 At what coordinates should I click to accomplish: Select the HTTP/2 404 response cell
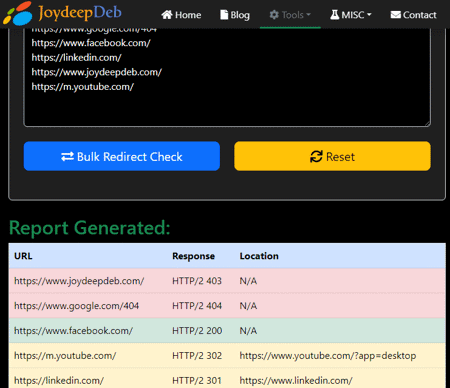197,306
